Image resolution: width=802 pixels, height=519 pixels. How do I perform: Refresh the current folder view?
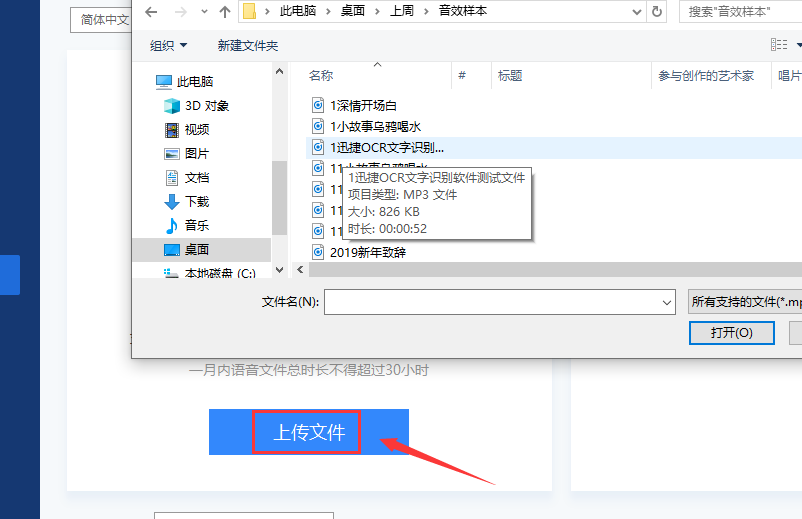(657, 11)
